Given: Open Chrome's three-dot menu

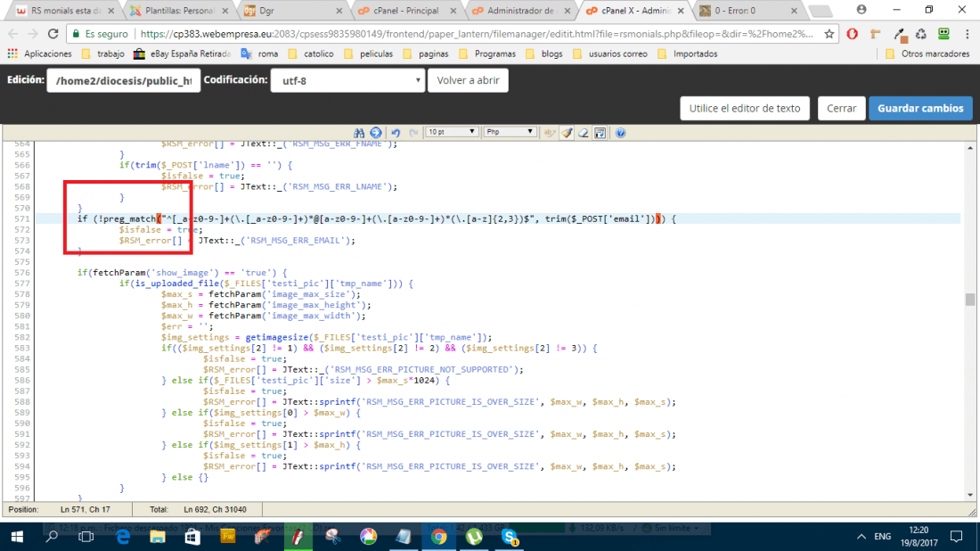Looking at the screenshot, I should pos(967,34).
